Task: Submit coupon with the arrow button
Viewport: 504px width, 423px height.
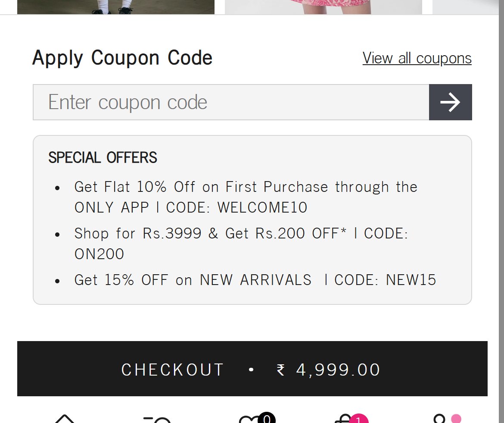Action: pyautogui.click(x=450, y=102)
